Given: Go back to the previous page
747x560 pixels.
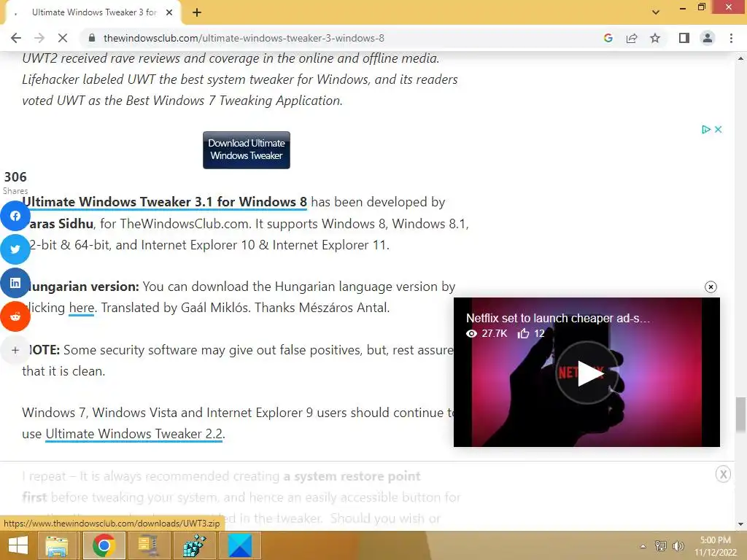Looking at the screenshot, I should coord(16,38).
